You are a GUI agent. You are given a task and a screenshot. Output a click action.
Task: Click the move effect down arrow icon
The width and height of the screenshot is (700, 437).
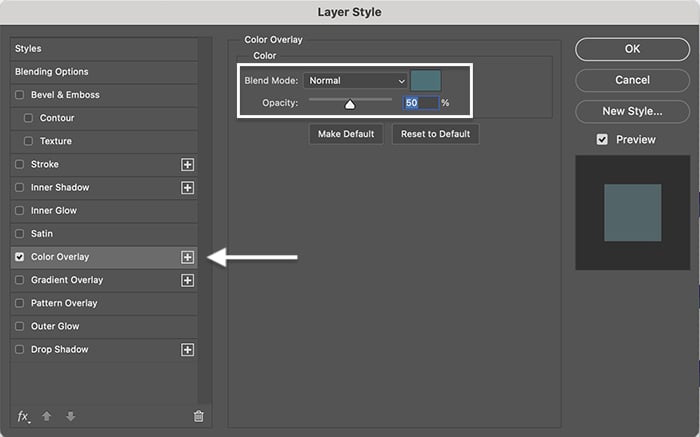[71, 416]
